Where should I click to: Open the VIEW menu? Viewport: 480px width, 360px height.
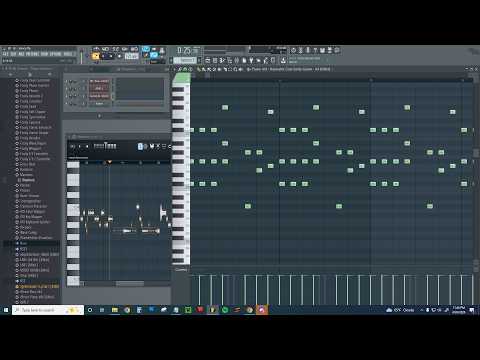pyautogui.click(x=45, y=54)
